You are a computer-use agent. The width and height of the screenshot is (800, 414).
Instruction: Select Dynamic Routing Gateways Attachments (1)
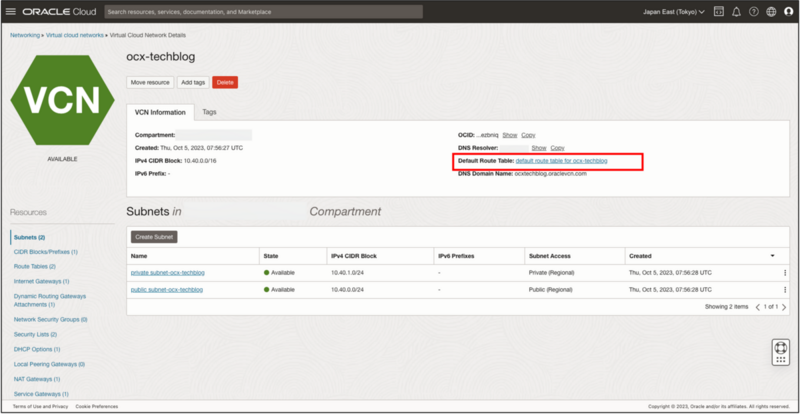(50, 300)
